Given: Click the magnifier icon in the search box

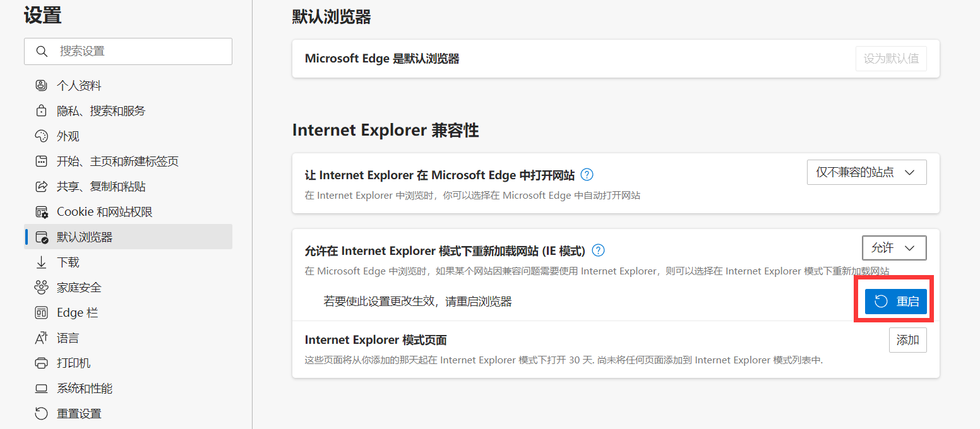Looking at the screenshot, I should [x=42, y=51].
